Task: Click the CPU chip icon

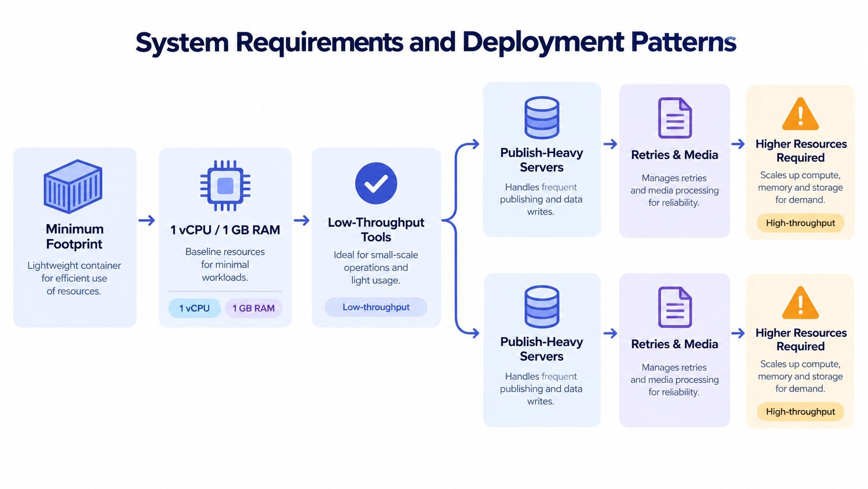Action: point(225,186)
